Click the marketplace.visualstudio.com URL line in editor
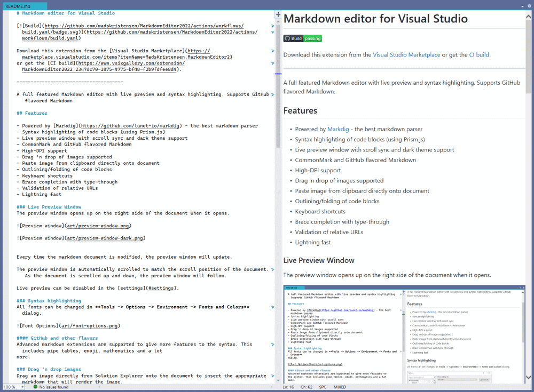534x392 pixels. 127,57
